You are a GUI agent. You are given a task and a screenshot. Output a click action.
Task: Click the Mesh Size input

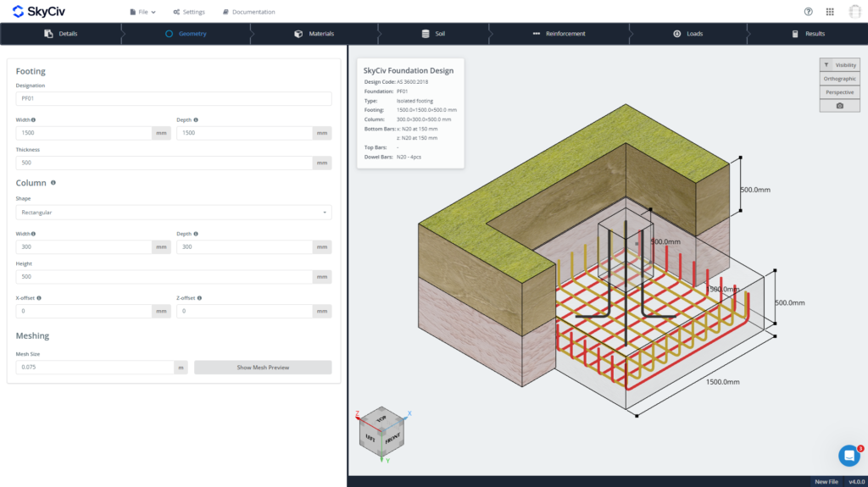click(95, 368)
